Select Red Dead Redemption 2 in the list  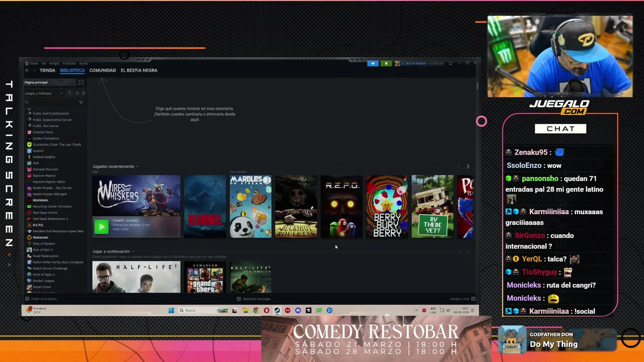coord(50,219)
